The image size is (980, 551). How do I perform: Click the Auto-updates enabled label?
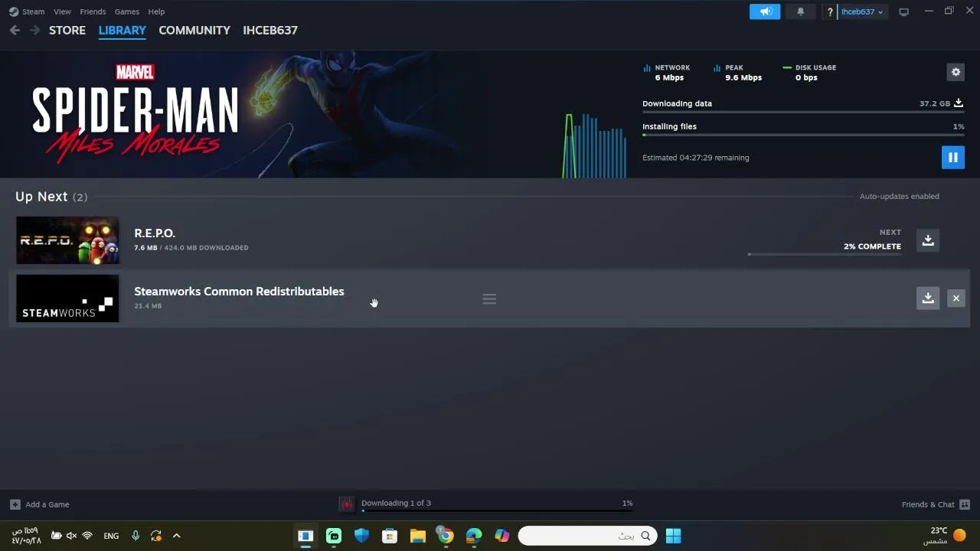[x=899, y=197]
